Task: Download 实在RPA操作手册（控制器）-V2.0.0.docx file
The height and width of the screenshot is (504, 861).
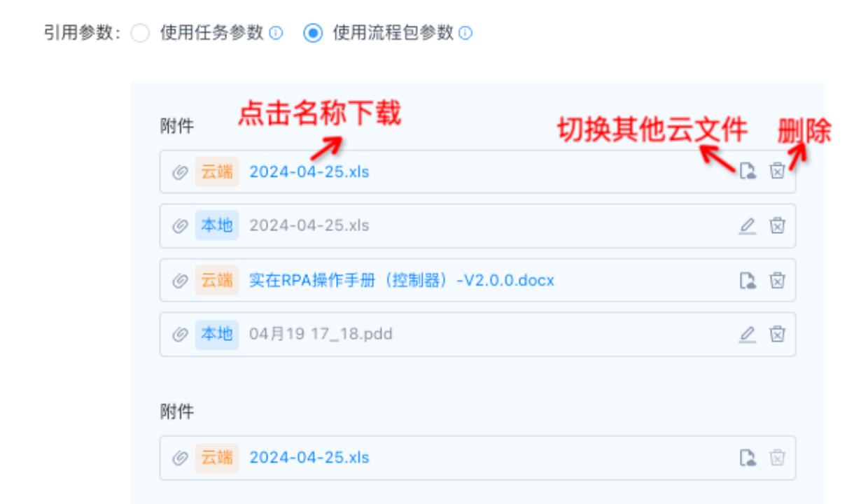Action: click(x=401, y=280)
